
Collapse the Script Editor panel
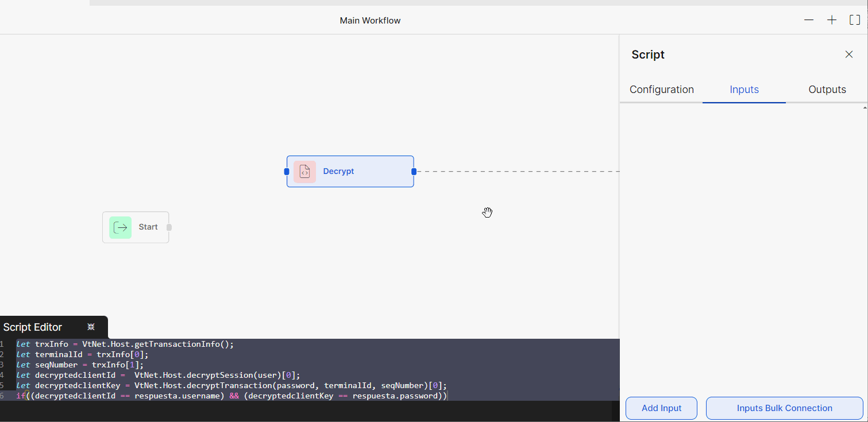point(91,326)
